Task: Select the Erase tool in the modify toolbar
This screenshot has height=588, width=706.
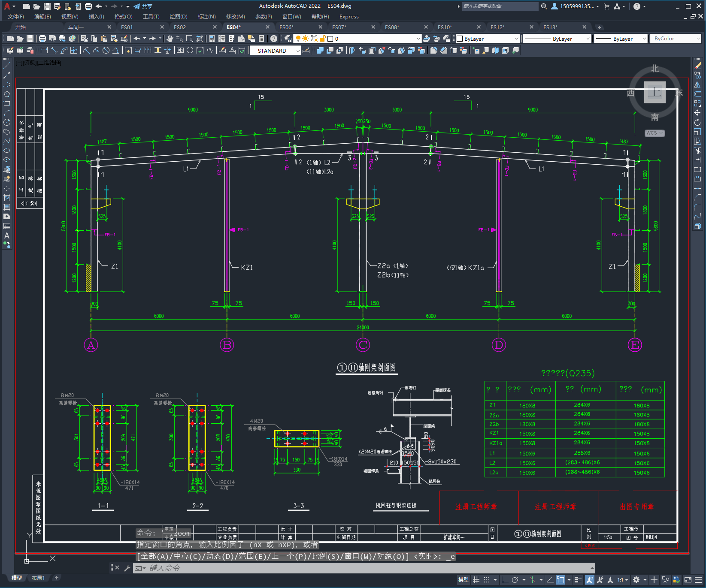Action: point(697,66)
